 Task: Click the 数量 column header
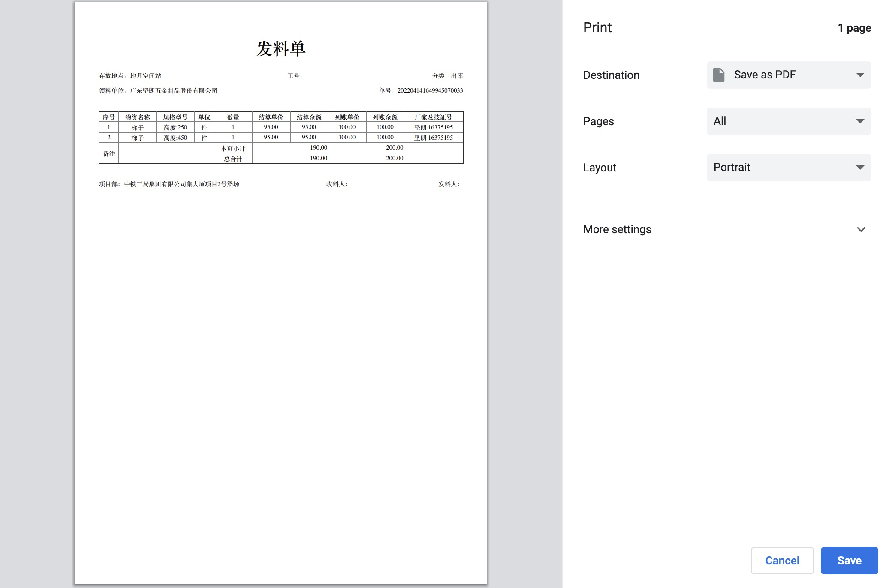pyautogui.click(x=233, y=117)
